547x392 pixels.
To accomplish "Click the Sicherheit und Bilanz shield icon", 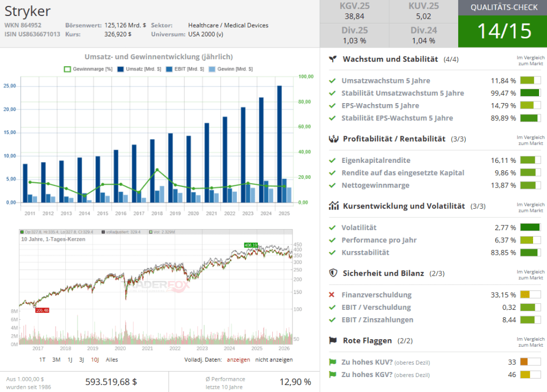I will [333, 273].
